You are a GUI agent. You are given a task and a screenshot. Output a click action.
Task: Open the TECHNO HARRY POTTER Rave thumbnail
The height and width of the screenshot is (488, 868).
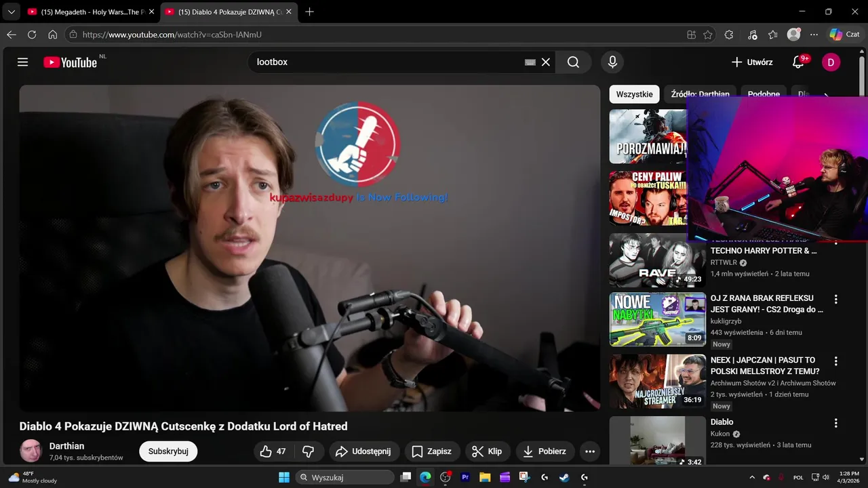point(658,261)
